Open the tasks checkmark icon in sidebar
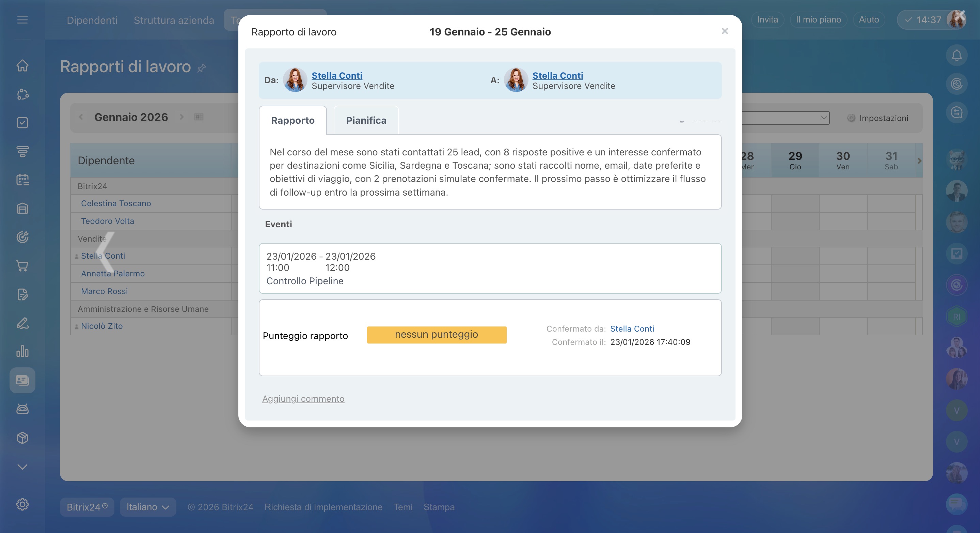 tap(22, 123)
